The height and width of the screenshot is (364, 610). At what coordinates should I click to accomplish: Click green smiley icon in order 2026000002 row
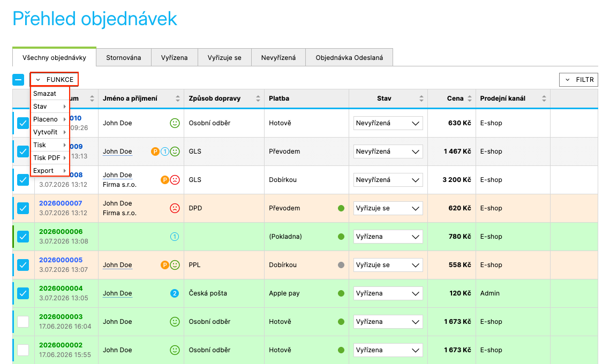[x=175, y=350]
